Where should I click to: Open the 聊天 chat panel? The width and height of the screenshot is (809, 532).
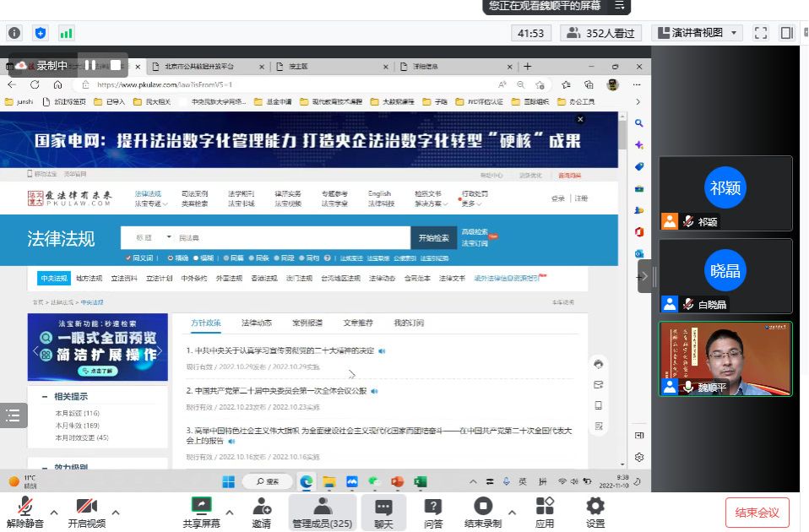(383, 512)
